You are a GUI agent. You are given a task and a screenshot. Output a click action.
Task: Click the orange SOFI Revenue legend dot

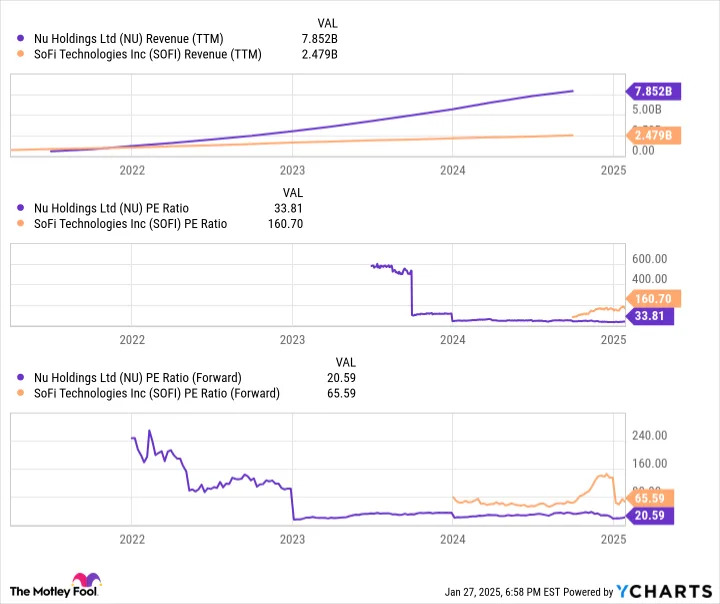pos(20,54)
